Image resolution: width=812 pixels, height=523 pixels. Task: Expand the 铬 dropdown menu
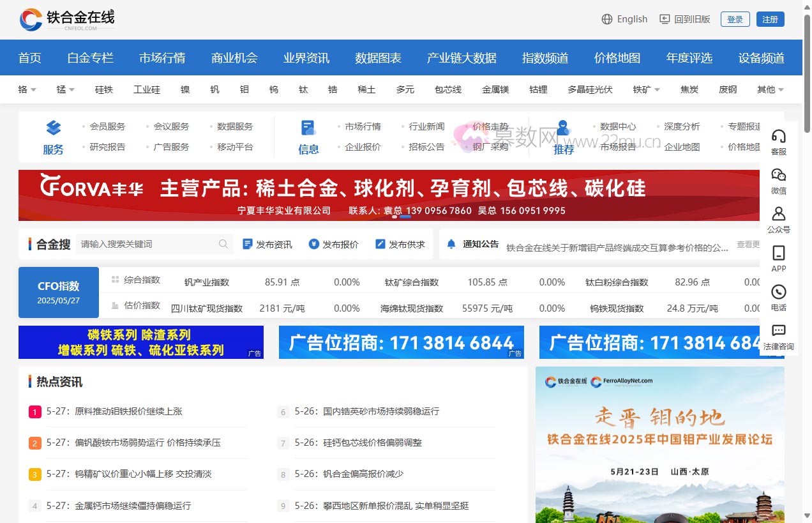tap(26, 89)
